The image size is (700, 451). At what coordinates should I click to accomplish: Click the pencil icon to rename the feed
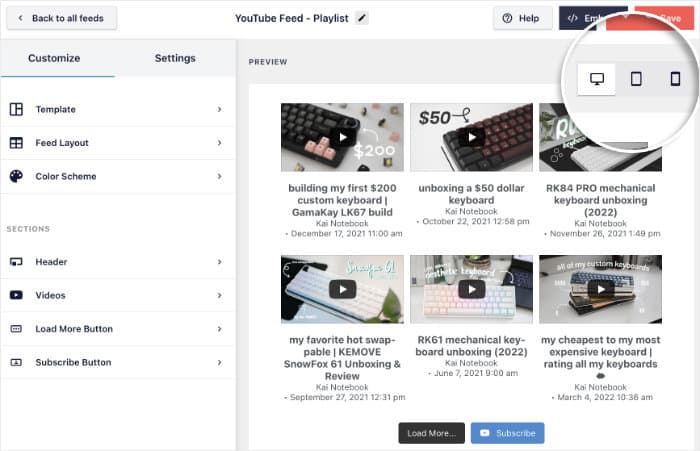click(x=362, y=18)
